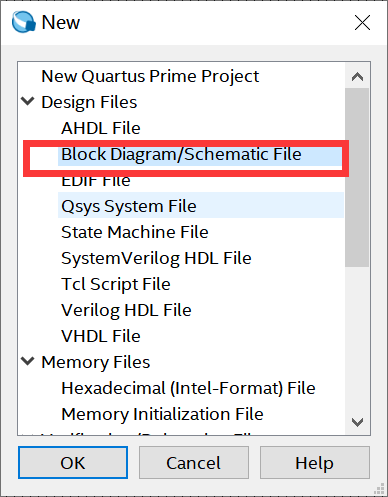The image size is (388, 497).
Task: Select Memory Initialization File
Action: [162, 414]
